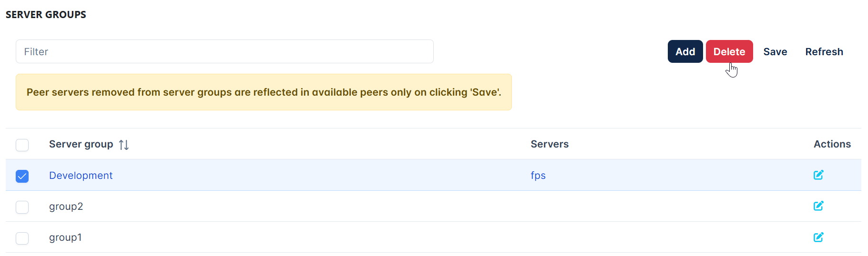The height and width of the screenshot is (256, 868).
Task: Toggle the select-all header checkbox
Action: (22, 145)
